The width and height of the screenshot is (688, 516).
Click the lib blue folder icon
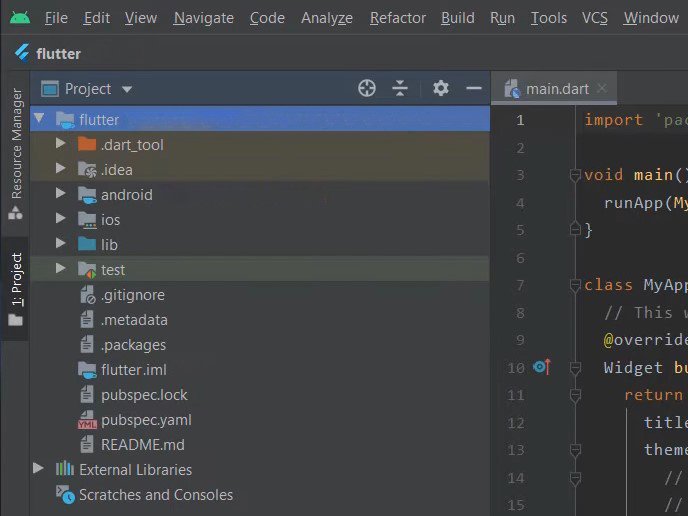pos(87,244)
